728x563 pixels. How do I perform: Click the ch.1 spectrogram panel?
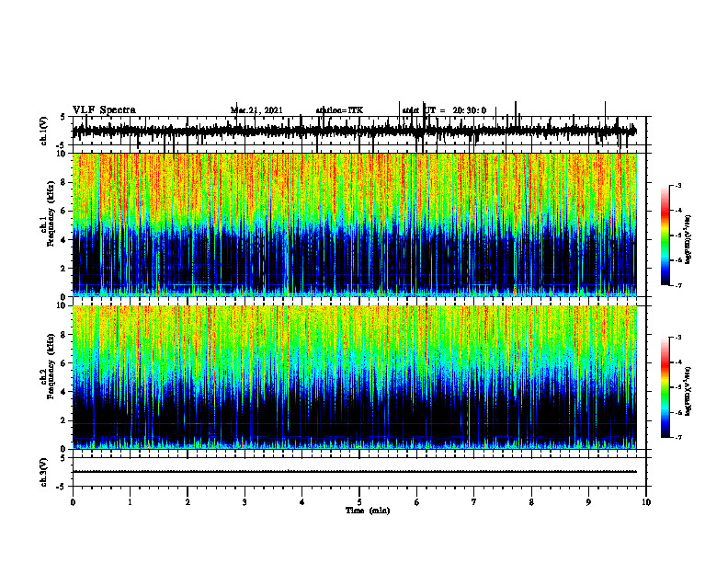pos(354,224)
